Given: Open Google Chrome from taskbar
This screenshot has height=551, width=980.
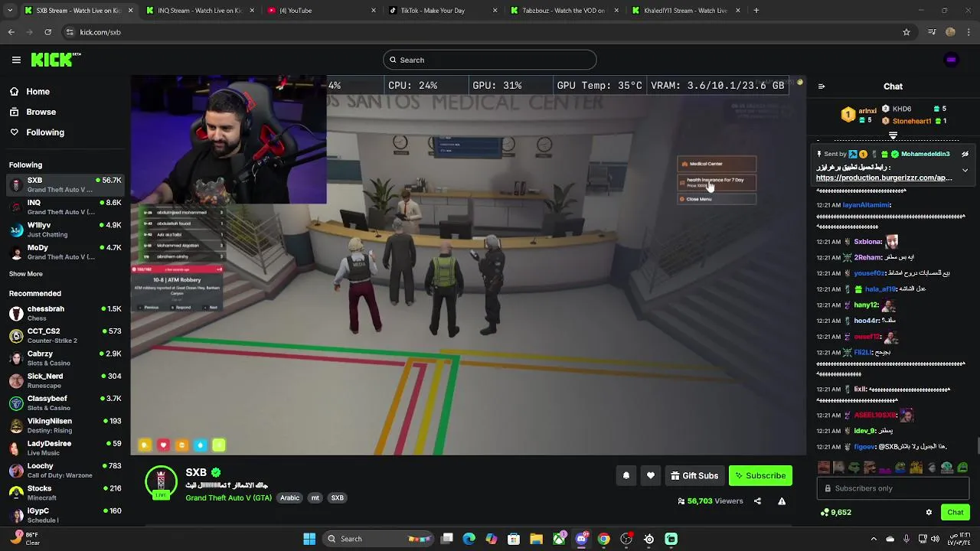Looking at the screenshot, I should [x=603, y=539].
